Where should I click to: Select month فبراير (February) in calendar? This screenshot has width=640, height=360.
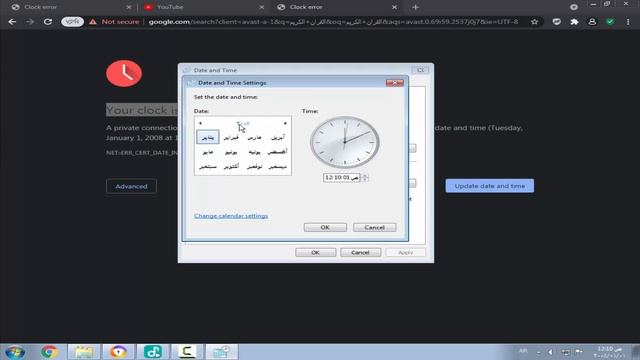pos(231,137)
